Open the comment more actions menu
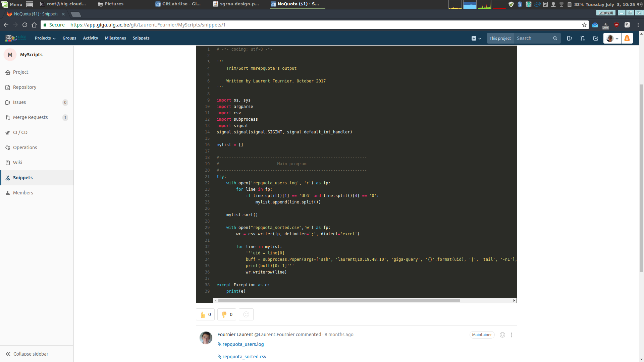The image size is (644, 362). tap(512, 335)
